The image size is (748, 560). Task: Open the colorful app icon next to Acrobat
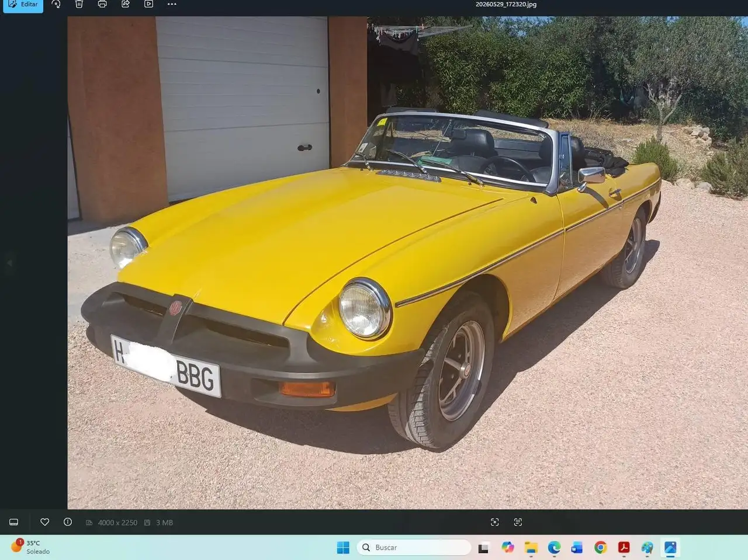(x=647, y=547)
